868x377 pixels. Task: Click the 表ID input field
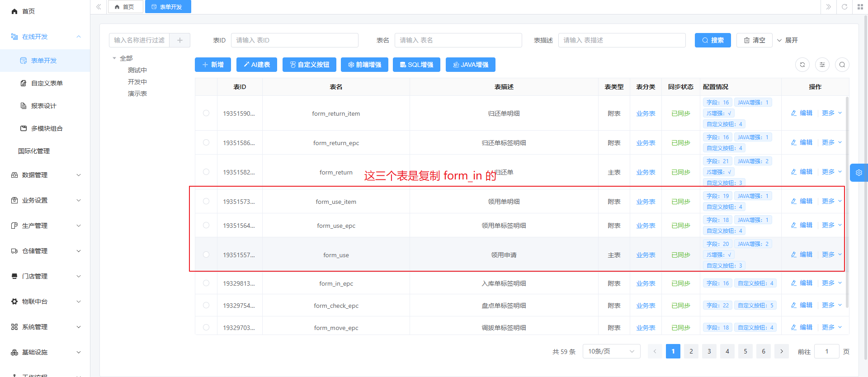(x=295, y=40)
